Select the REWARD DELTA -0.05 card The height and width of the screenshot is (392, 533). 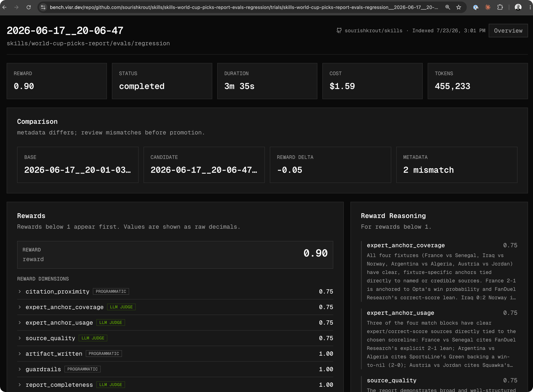click(x=330, y=165)
